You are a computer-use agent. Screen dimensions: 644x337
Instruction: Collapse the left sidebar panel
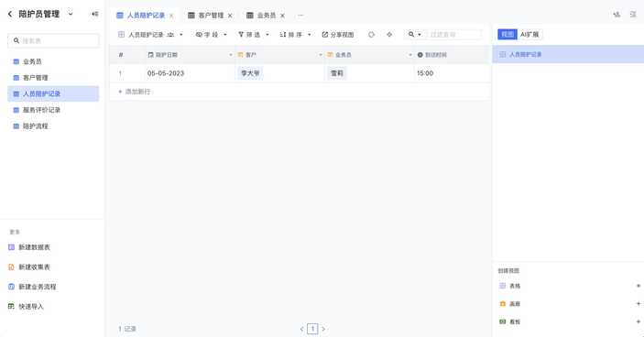(x=95, y=14)
